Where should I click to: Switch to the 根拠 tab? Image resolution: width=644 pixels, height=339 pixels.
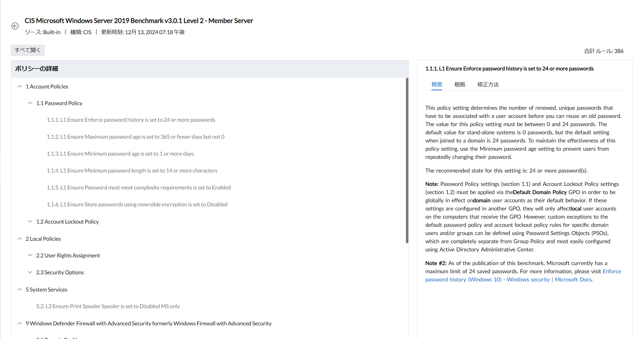(x=460, y=85)
